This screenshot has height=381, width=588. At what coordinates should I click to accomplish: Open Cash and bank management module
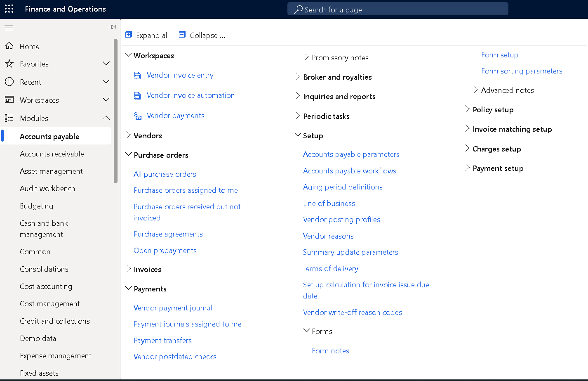(x=44, y=229)
